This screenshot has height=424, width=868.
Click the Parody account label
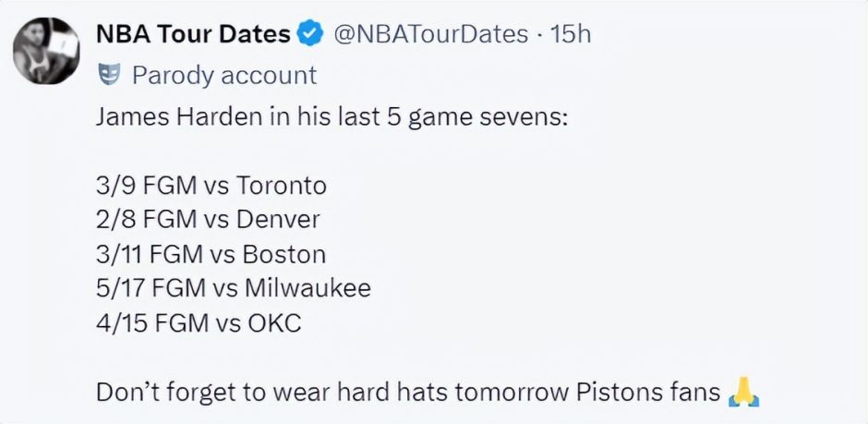click(x=224, y=76)
